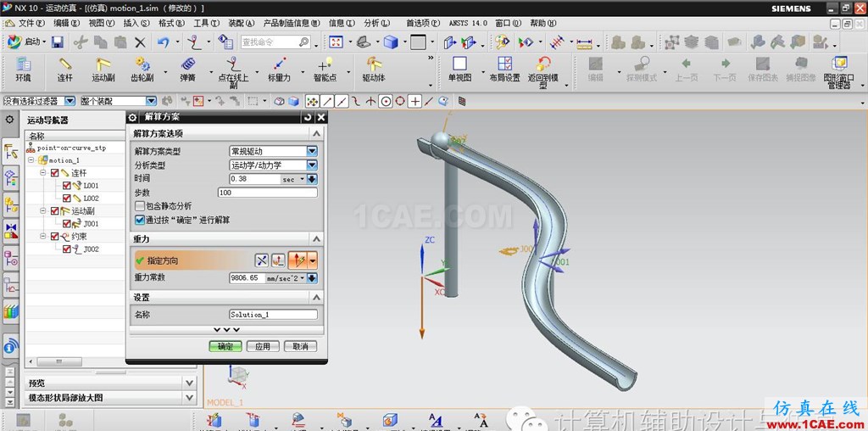Select the Joint (运动副) tool

click(103, 70)
